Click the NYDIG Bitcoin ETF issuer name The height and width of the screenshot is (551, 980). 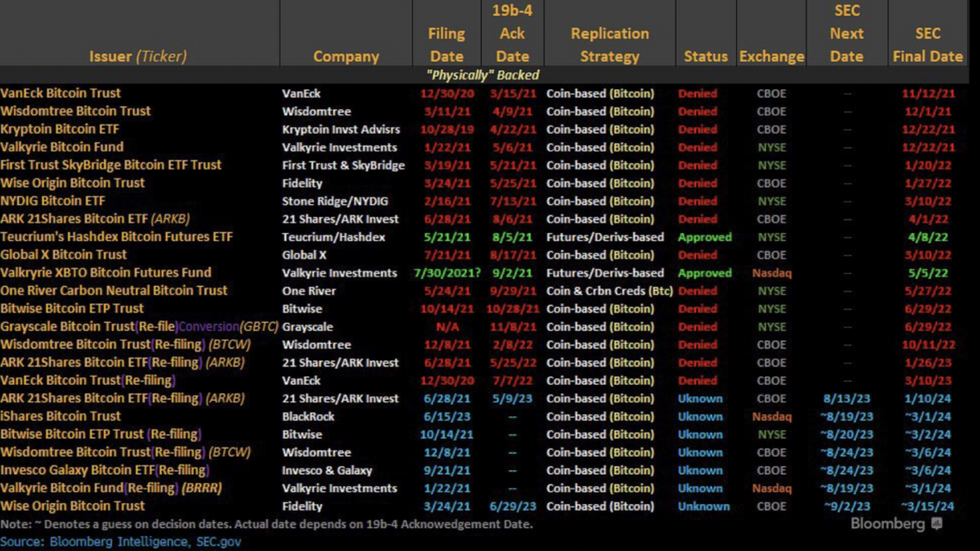(53, 201)
